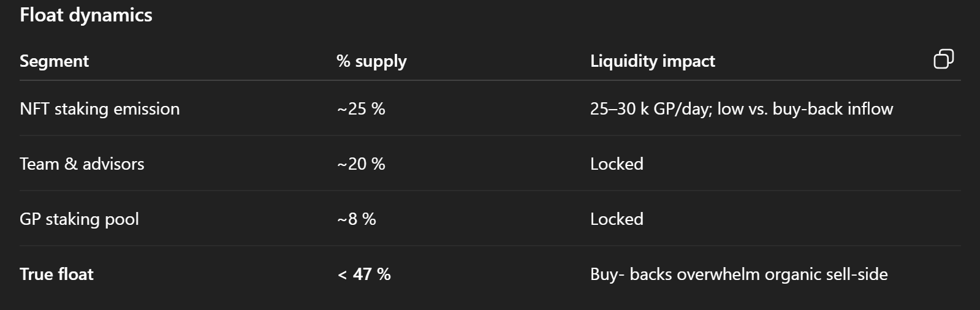This screenshot has width=980, height=310.
Task: Click the ~25 % supply value
Action: [x=361, y=108]
